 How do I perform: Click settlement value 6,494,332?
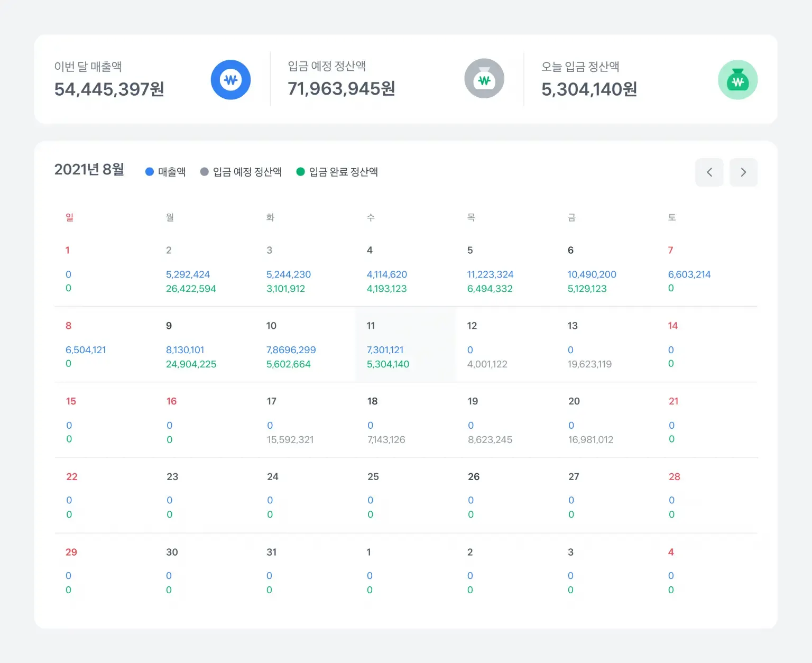(x=490, y=289)
